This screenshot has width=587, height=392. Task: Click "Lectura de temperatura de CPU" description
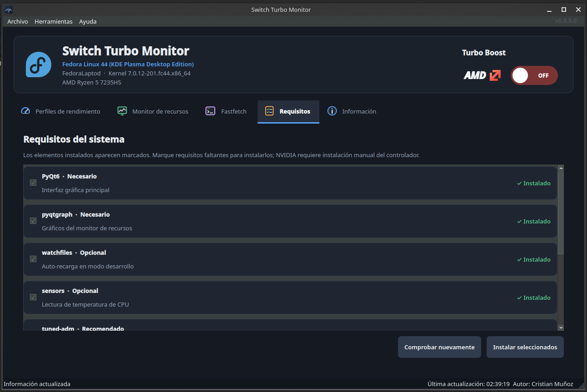[85, 304]
